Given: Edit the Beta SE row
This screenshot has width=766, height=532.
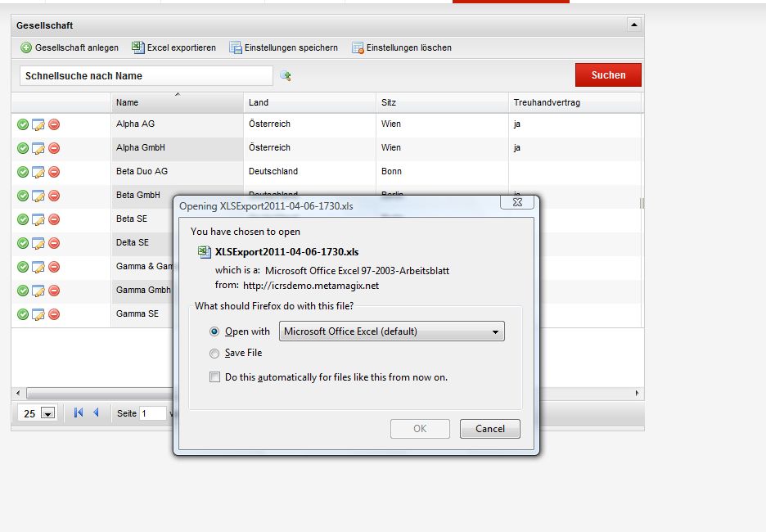Looking at the screenshot, I should click(38, 219).
